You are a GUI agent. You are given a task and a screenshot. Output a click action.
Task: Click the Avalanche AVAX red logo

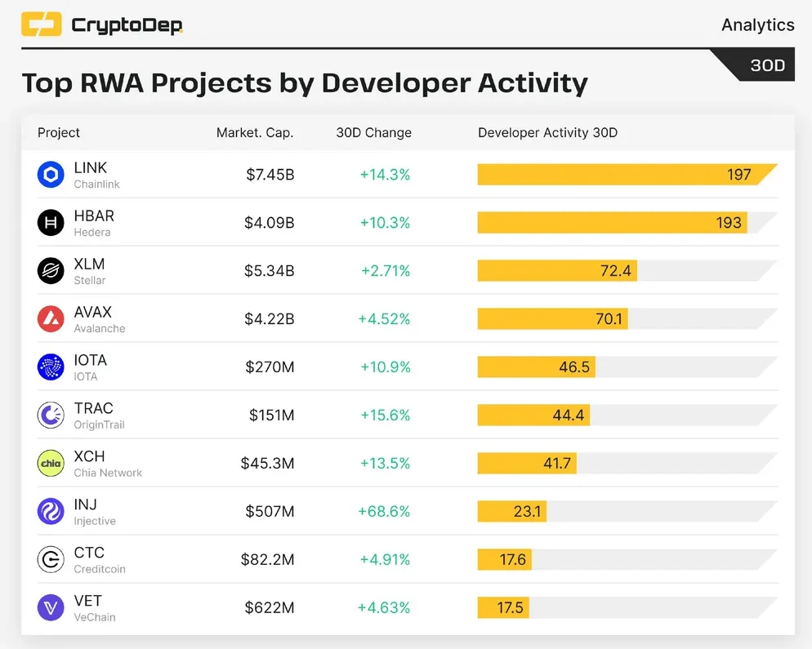51,319
